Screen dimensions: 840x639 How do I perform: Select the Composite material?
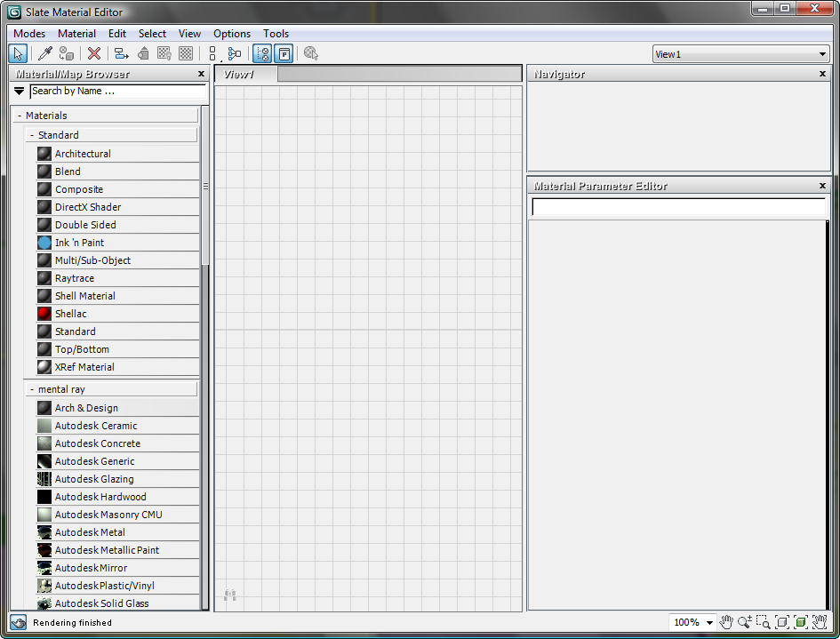click(117, 189)
